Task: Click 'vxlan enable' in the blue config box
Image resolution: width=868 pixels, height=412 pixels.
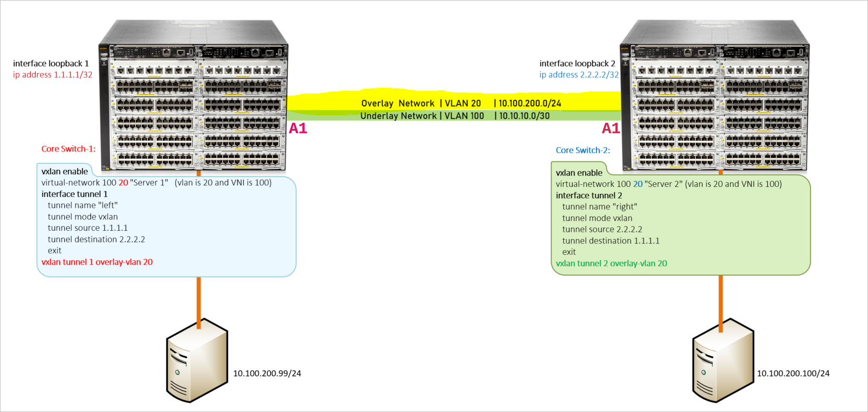Action: pyautogui.click(x=65, y=171)
